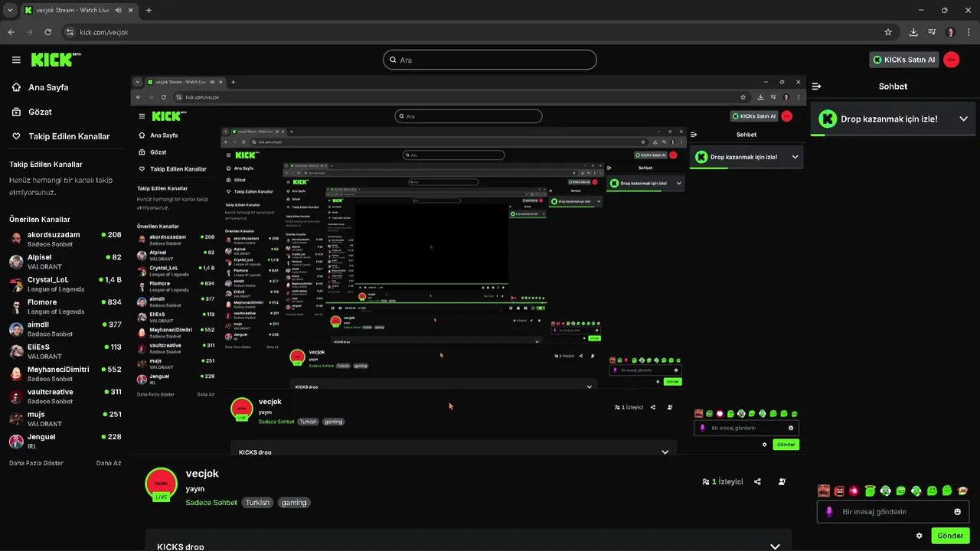980x551 pixels.
Task: Open a new browser tab with the plus icon
Action: (149, 10)
